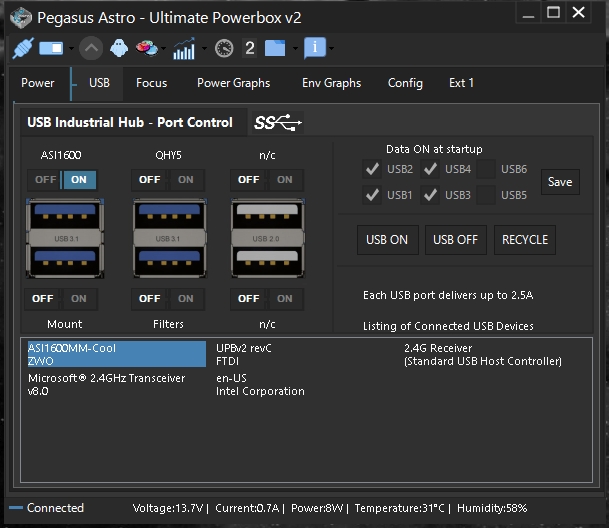Click the plug connect icon in toolbar
This screenshot has width=609, height=528.
[x=23, y=49]
